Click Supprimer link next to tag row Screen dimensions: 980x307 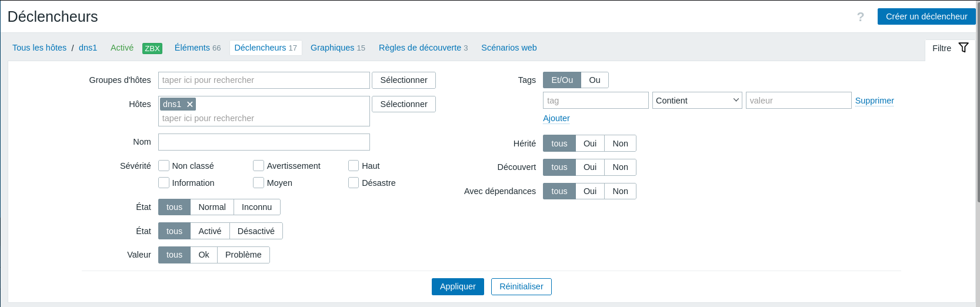pos(874,101)
